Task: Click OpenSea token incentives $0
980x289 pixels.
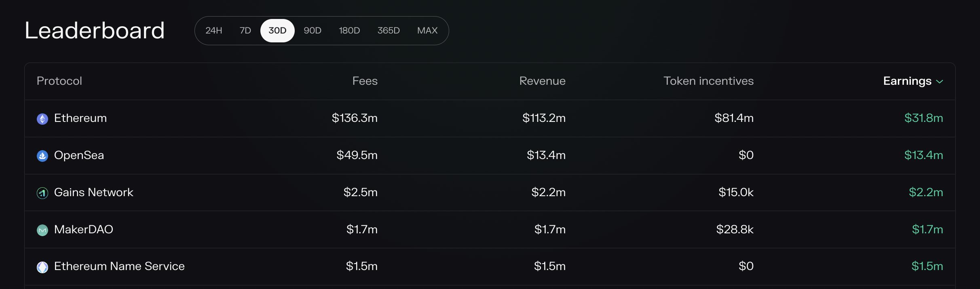Action: 746,155
